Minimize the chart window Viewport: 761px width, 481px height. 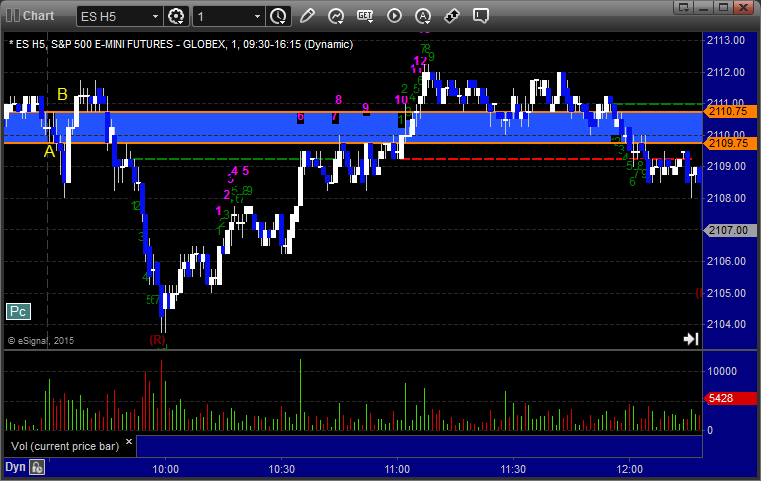(704, 7)
